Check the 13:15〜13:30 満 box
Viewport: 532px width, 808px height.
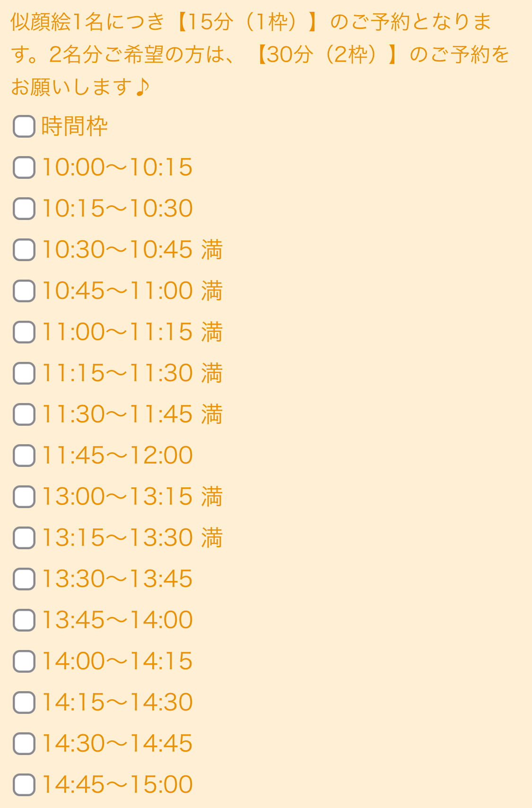coord(24,538)
